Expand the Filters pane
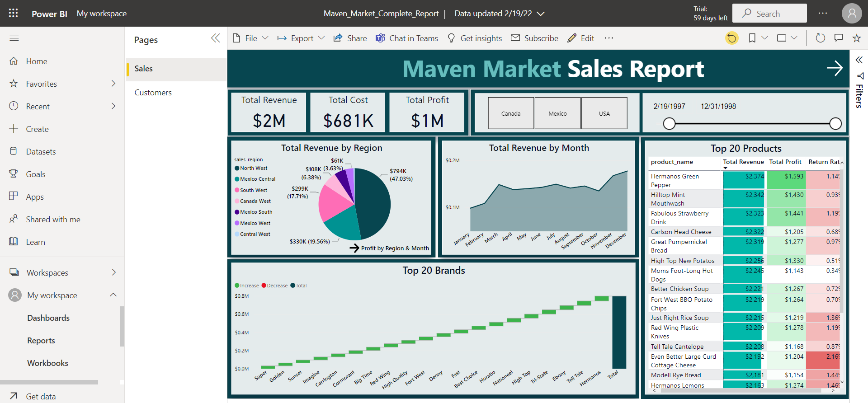Viewport: 868px width, 403px height. [859, 60]
